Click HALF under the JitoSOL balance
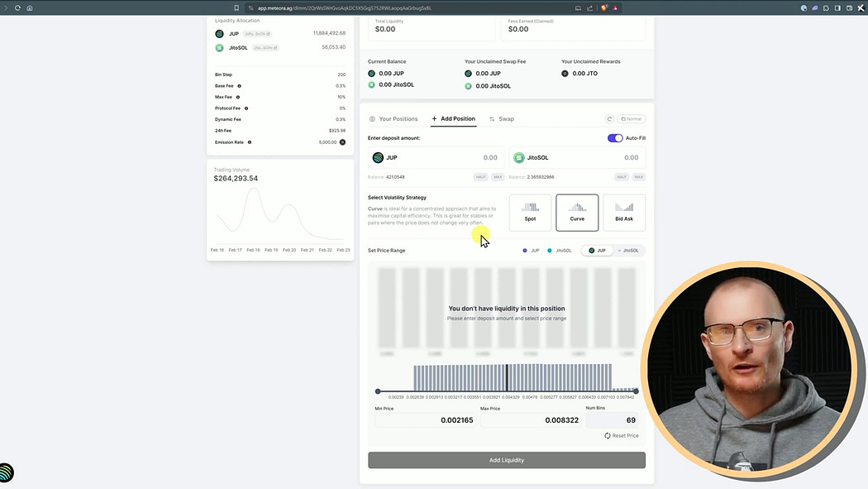868x489 pixels. click(622, 177)
